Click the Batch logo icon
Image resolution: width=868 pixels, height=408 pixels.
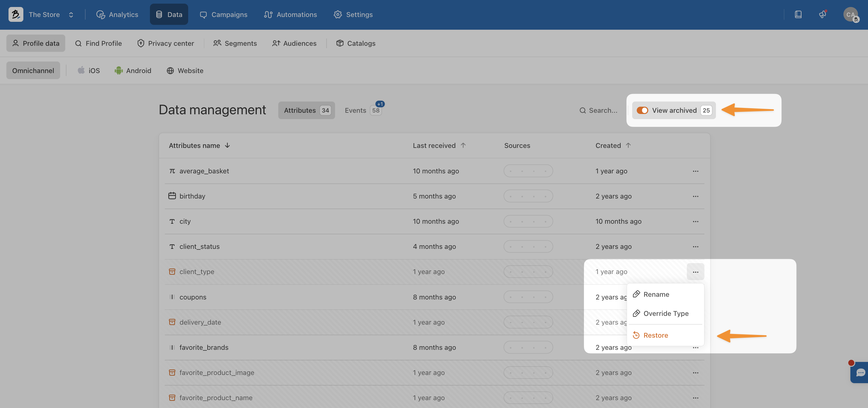click(x=15, y=15)
